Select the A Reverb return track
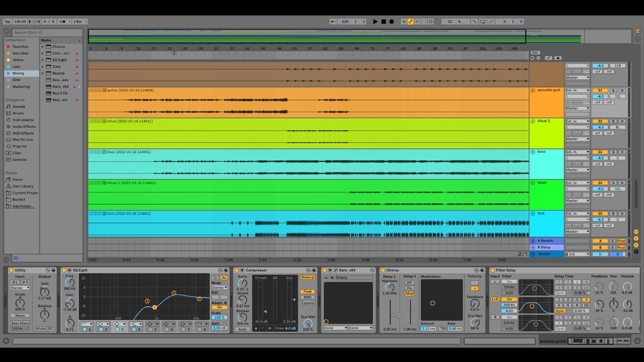The height and width of the screenshot is (362, 644). pos(545,241)
